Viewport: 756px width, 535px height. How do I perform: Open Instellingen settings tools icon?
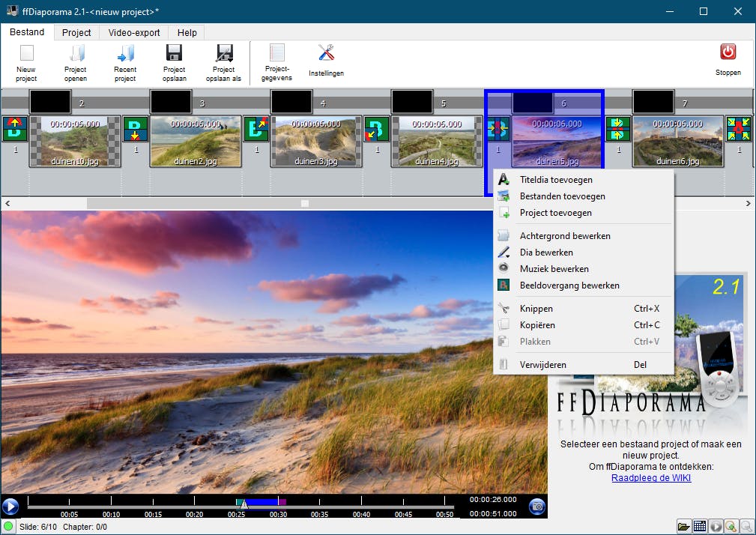(x=326, y=54)
